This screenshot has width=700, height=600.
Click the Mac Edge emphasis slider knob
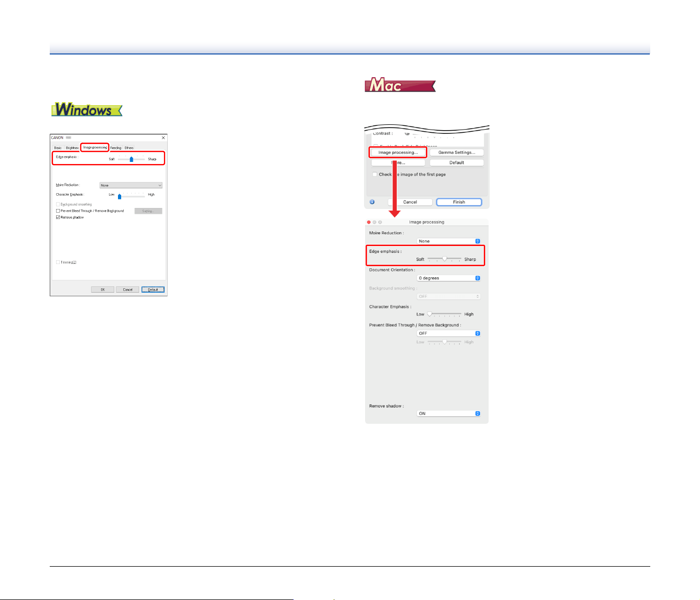tap(444, 259)
